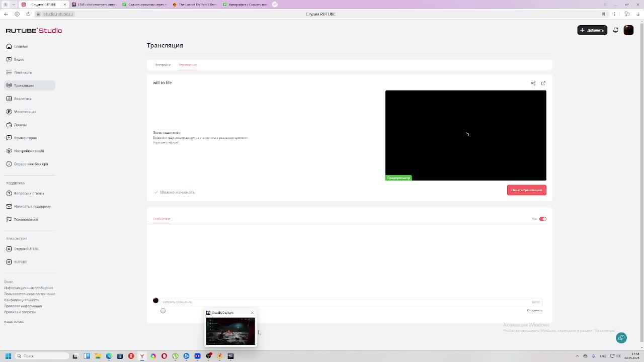Open the Правила и запреты link
Screen dimensions: 644x362
pos(20,312)
